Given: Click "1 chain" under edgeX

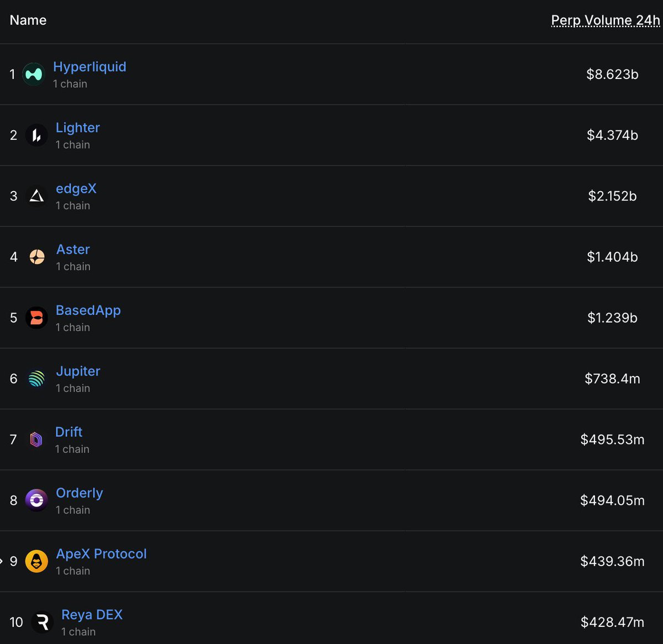Looking at the screenshot, I should click(x=73, y=205).
